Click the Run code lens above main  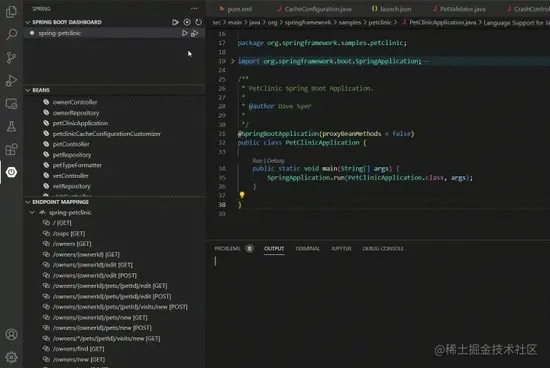[x=257, y=161]
